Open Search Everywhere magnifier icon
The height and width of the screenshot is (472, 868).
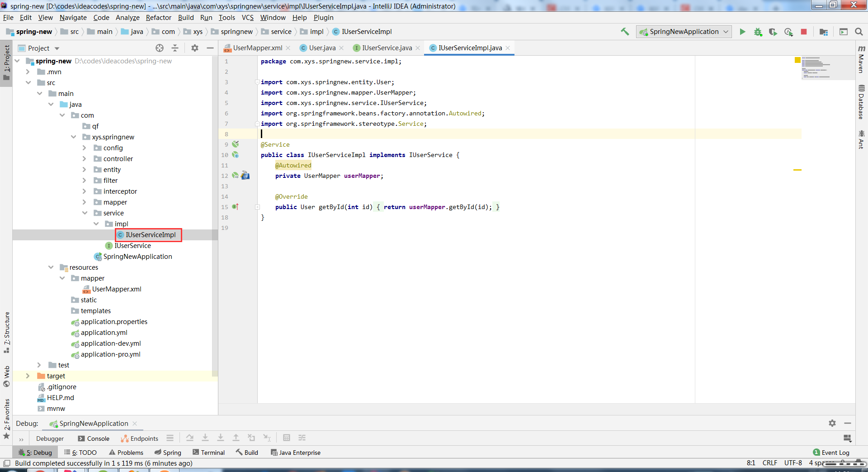pyautogui.click(x=859, y=32)
